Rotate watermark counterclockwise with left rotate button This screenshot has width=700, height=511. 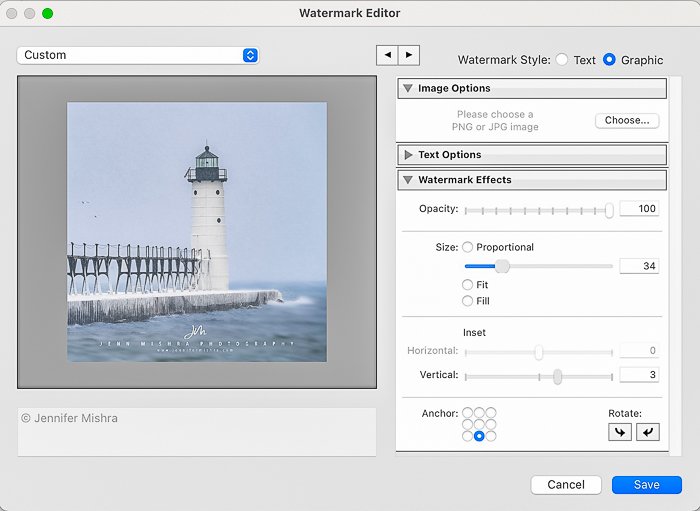click(x=619, y=432)
